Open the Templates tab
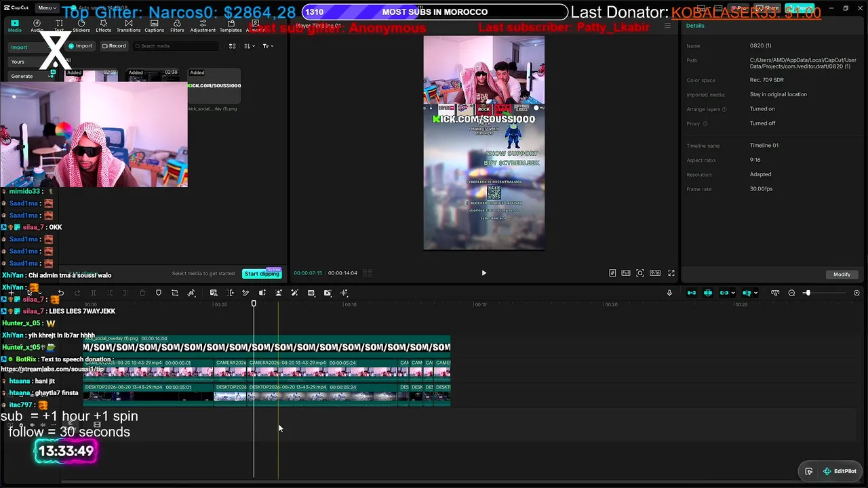This screenshot has width=868, height=488. point(231,26)
